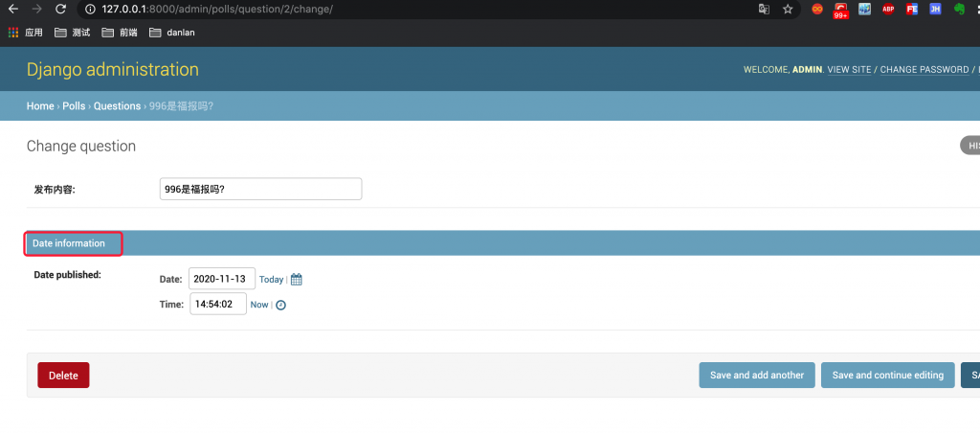
Task: Set the date using the Today link
Action: pos(271,280)
